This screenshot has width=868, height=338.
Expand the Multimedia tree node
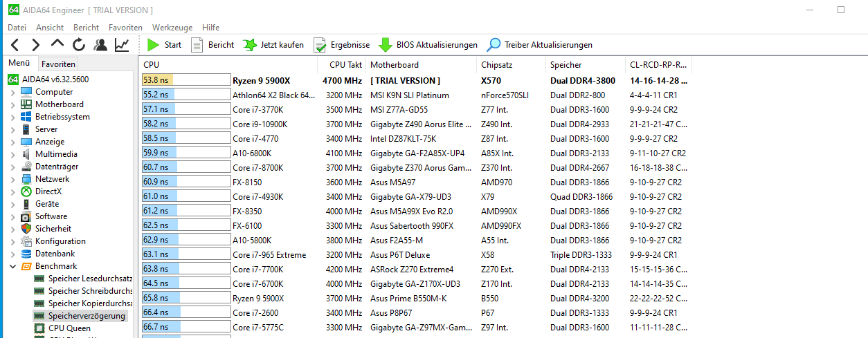(12, 154)
